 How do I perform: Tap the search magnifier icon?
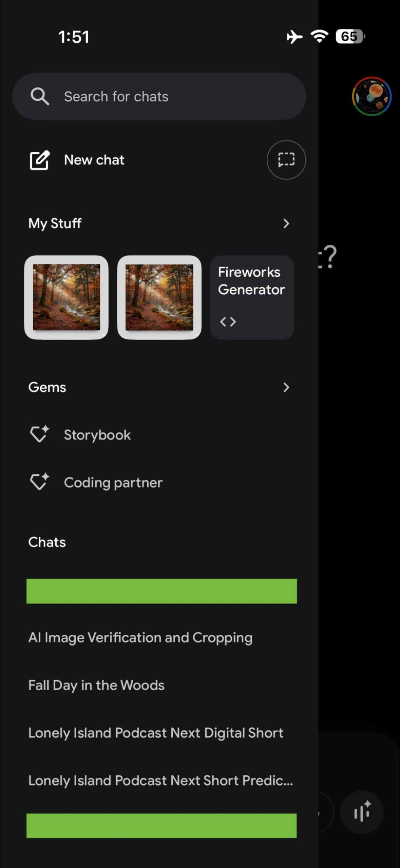(x=40, y=97)
